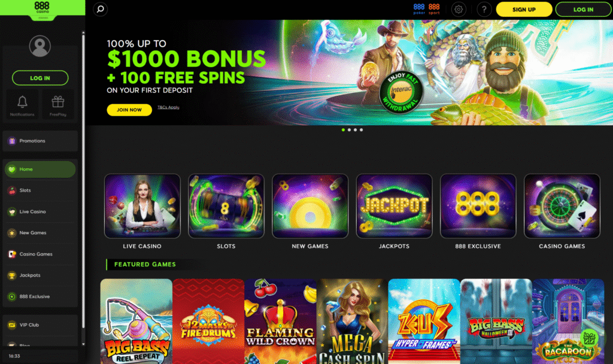Click the user profile avatar icon
This screenshot has width=613, height=364.
40,46
